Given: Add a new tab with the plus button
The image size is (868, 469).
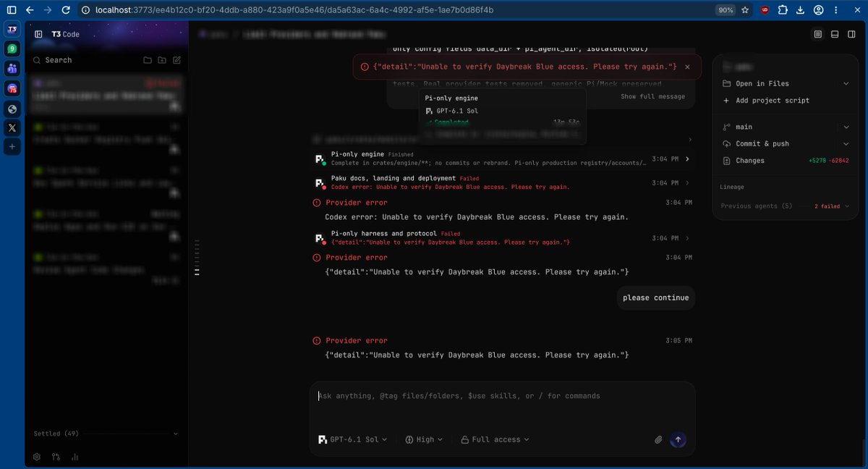Looking at the screenshot, I should point(12,147).
